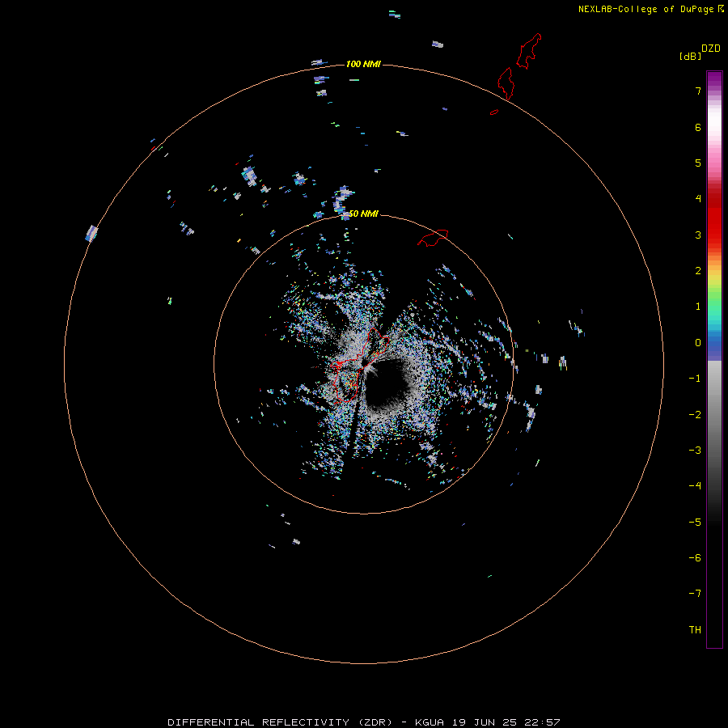Click the 1 value on the color scale
This screenshot has width=728, height=728.
tap(698, 307)
